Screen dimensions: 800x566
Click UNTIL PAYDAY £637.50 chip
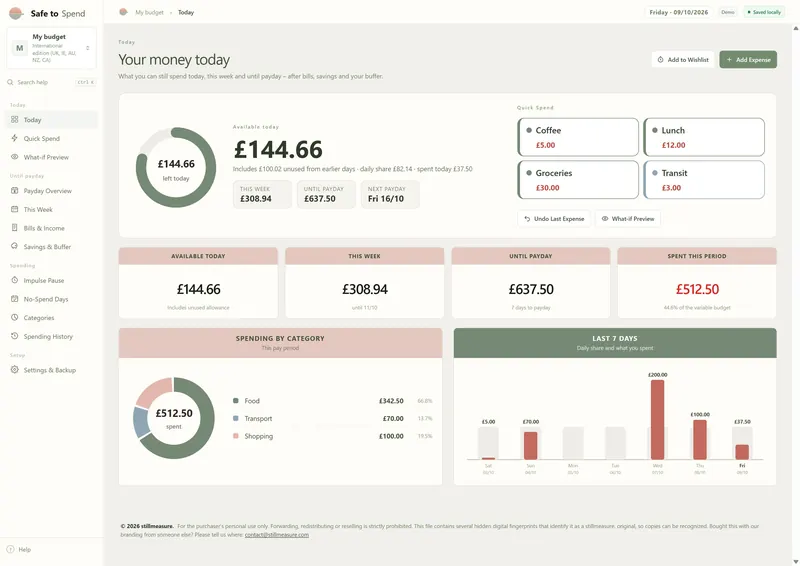pos(326,194)
